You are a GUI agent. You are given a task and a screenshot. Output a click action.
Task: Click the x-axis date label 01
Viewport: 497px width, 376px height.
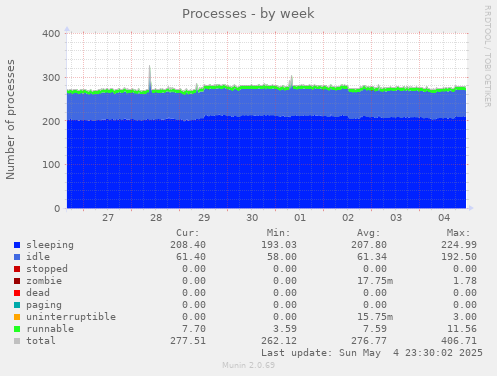(x=300, y=218)
